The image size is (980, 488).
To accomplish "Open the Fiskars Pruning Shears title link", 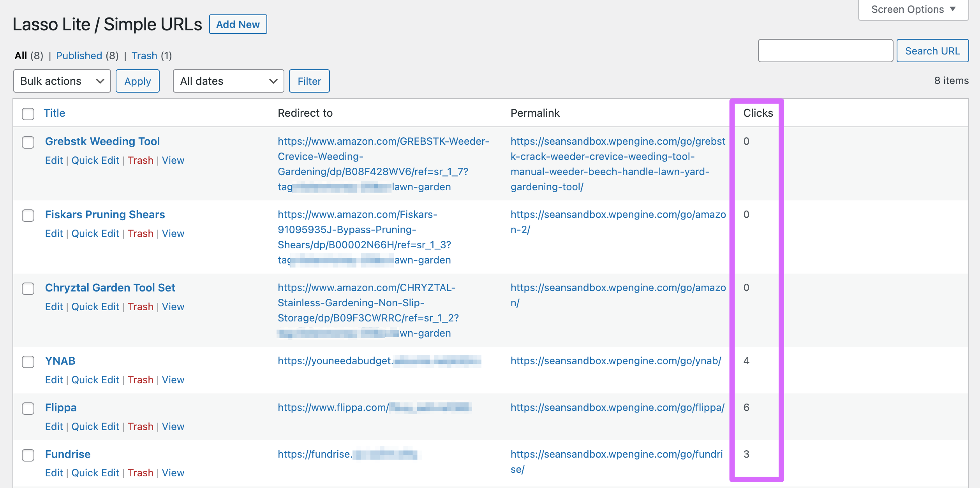I will click(x=105, y=214).
